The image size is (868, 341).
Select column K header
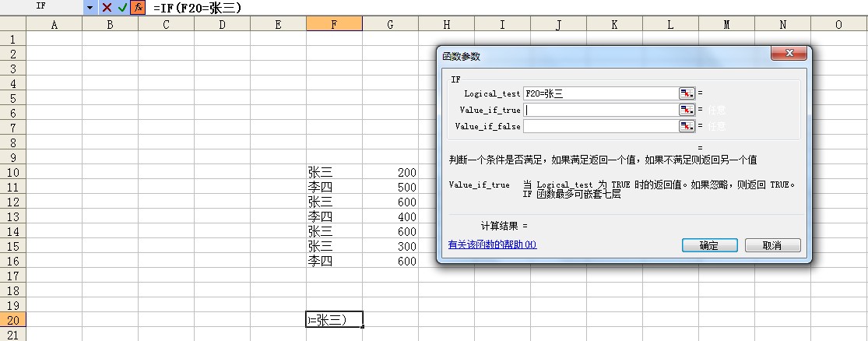[x=614, y=24]
